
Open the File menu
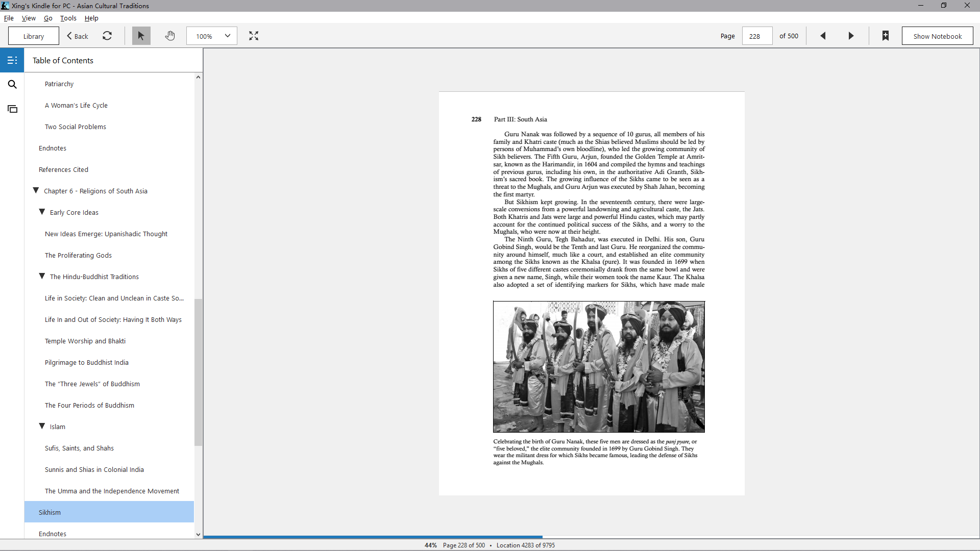pyautogui.click(x=9, y=18)
